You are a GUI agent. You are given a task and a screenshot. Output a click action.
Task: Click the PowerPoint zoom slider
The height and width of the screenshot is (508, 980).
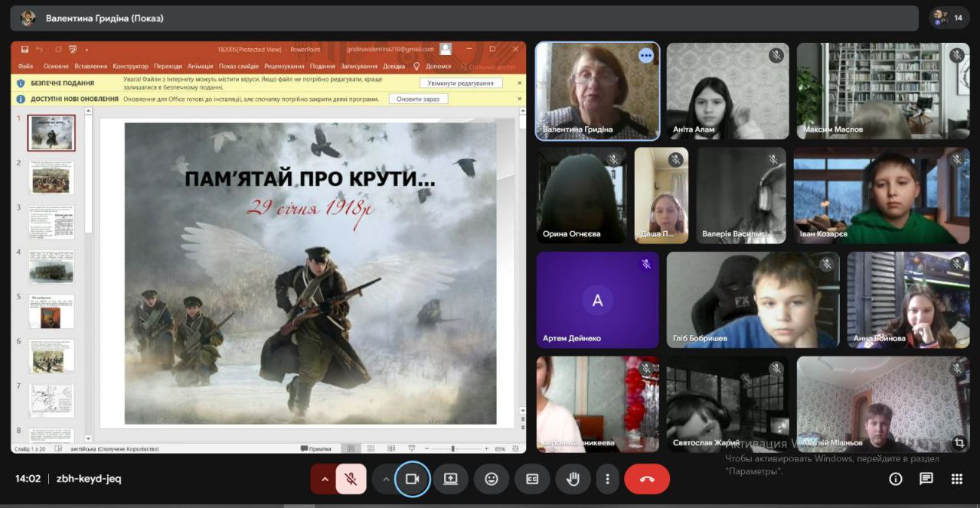point(453,448)
